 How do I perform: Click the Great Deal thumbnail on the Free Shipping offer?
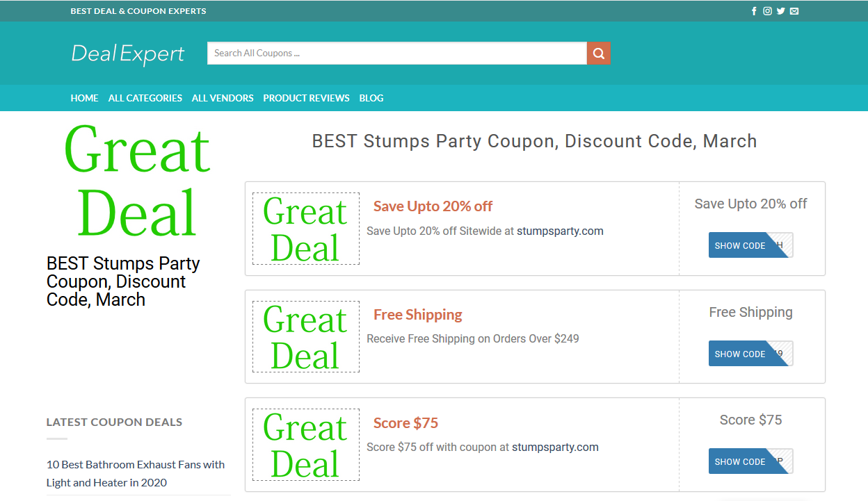tap(305, 336)
